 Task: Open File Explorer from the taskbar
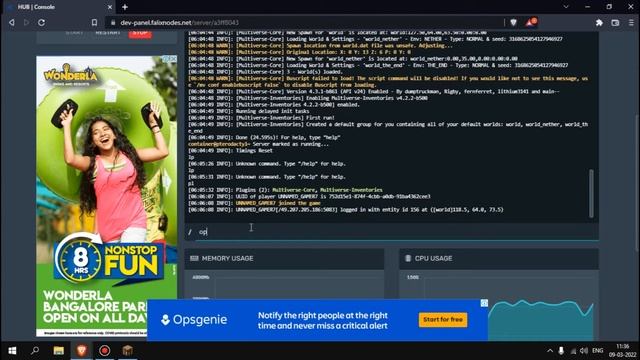[59, 351]
